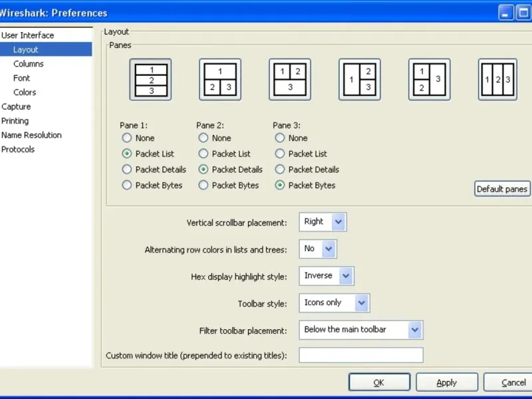
Task: Open Toolbar style dropdown
Action: pyautogui.click(x=334, y=303)
